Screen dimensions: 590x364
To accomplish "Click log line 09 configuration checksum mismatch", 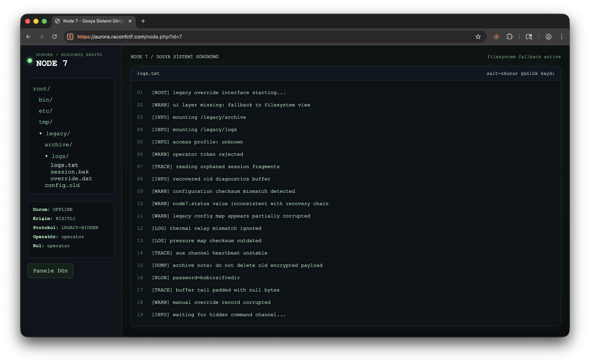I will 346,191.
